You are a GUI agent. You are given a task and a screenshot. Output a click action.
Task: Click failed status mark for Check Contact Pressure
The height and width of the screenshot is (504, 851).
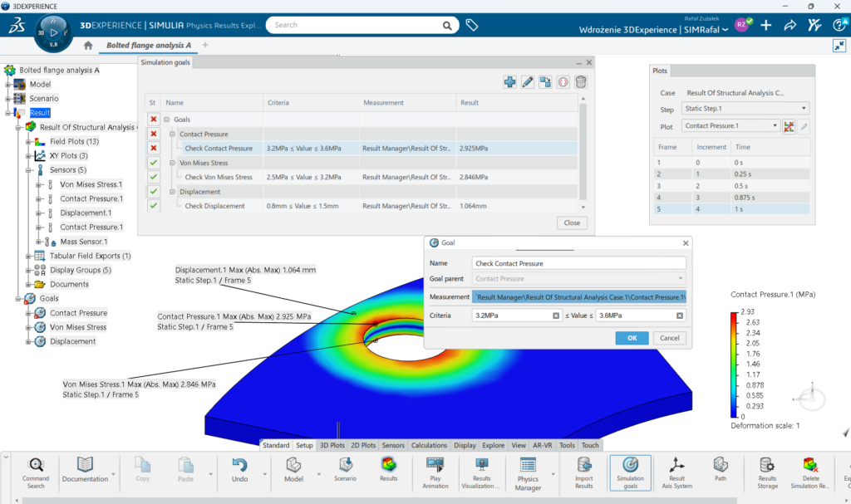point(153,148)
